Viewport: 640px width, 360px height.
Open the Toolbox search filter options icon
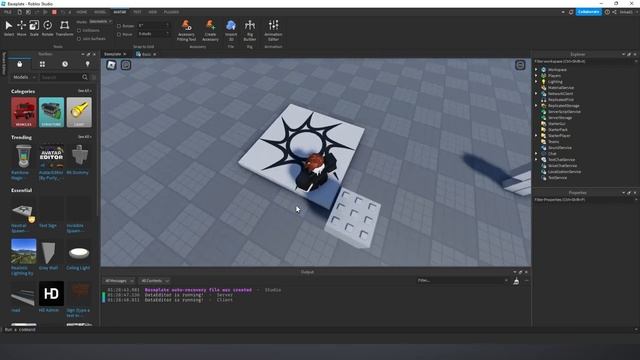(94, 77)
